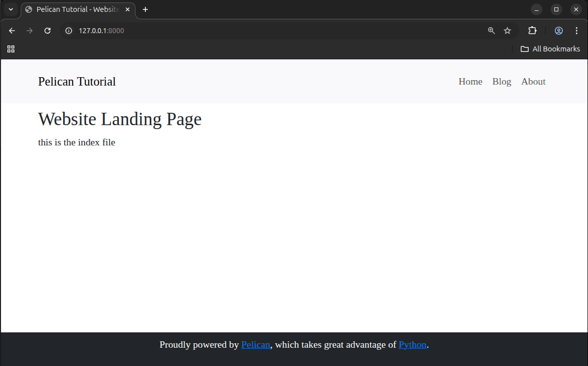
Task: Close the Pelican Tutorial tab
Action: point(128,9)
